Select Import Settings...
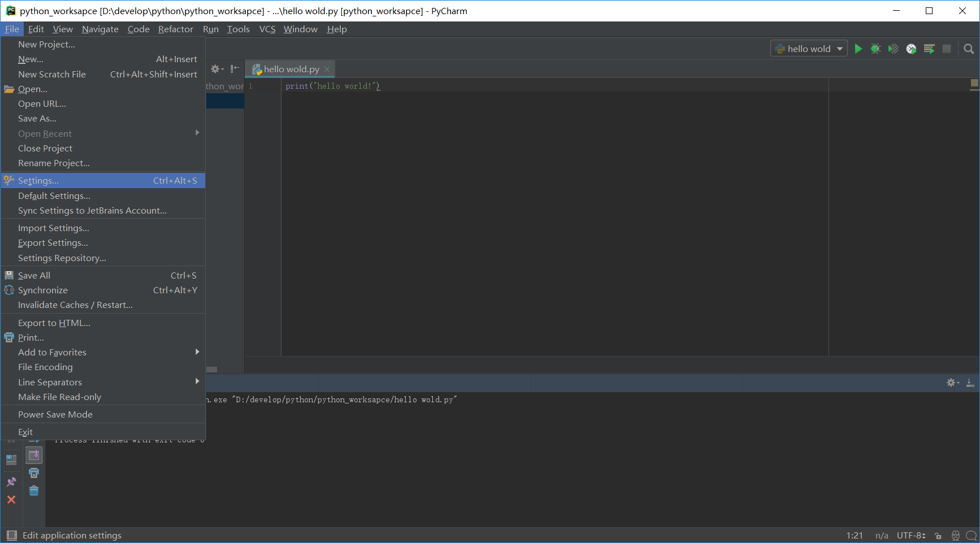The image size is (980, 543). (103, 228)
